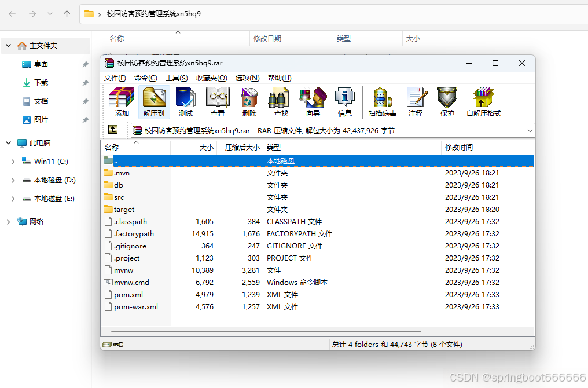The height and width of the screenshot is (388, 588).
Task: Open the Options (选项) menu
Action: [248, 78]
